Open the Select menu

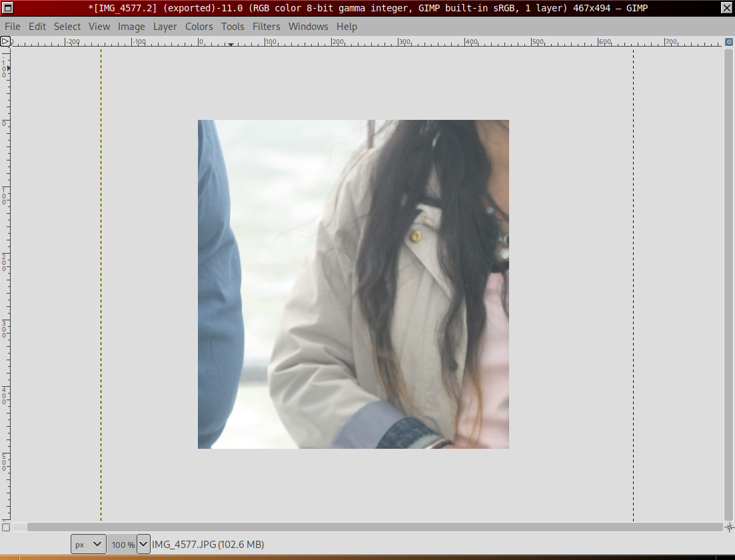point(67,27)
